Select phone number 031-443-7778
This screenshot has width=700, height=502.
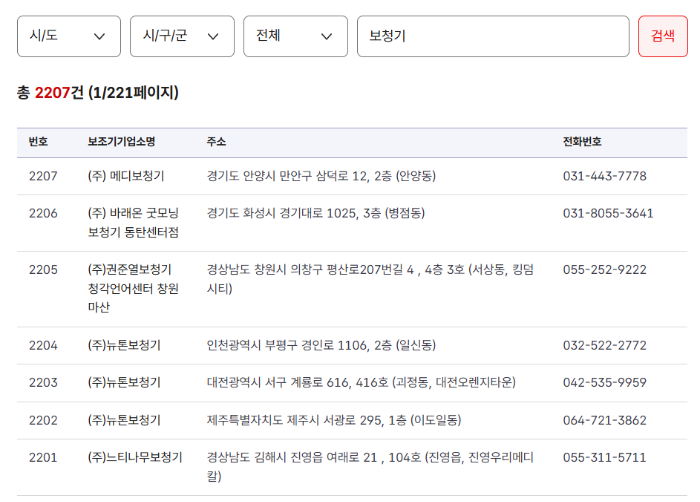[x=604, y=176]
